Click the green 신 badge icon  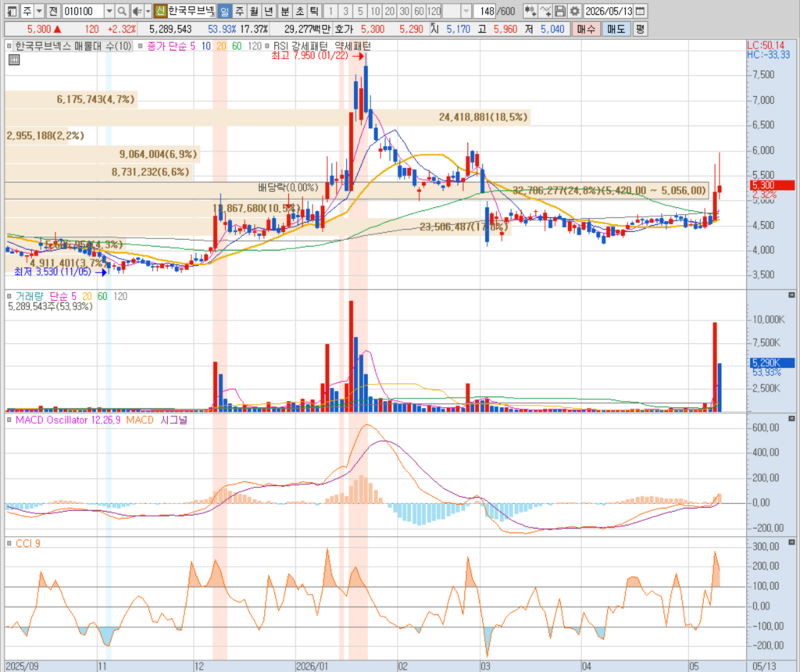tap(160, 11)
